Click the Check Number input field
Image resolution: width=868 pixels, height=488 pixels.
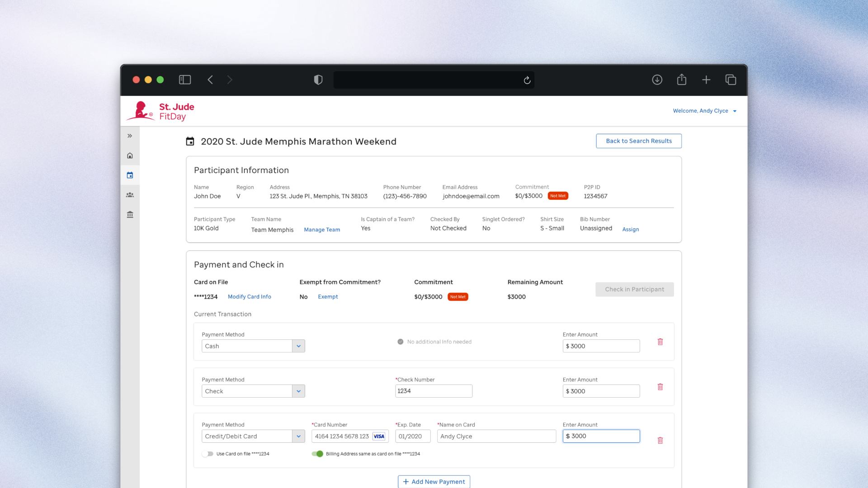pos(434,391)
